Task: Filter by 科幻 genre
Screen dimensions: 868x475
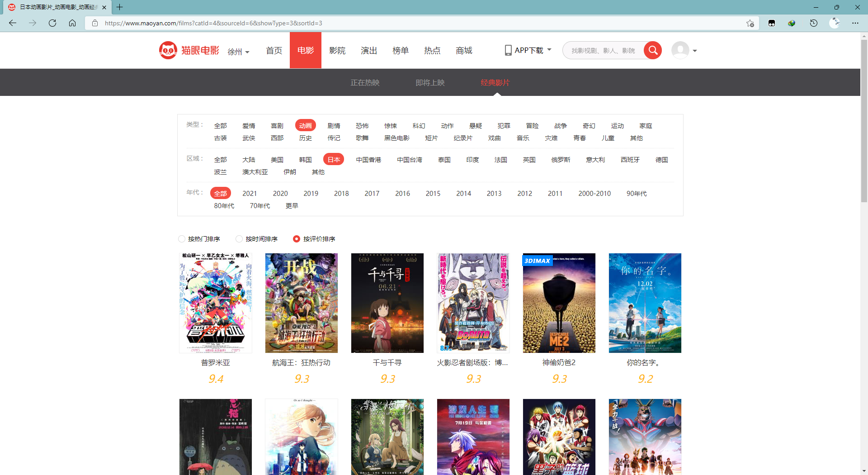Action: (419, 126)
